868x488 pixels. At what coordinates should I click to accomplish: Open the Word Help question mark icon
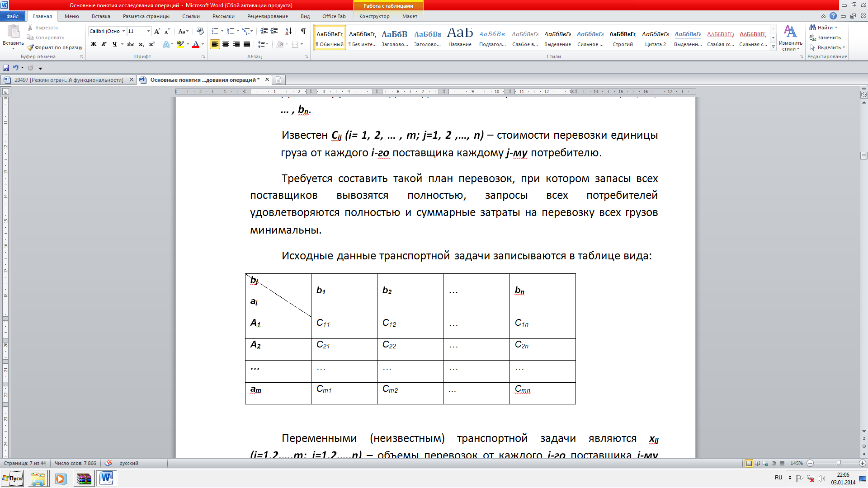tap(833, 16)
